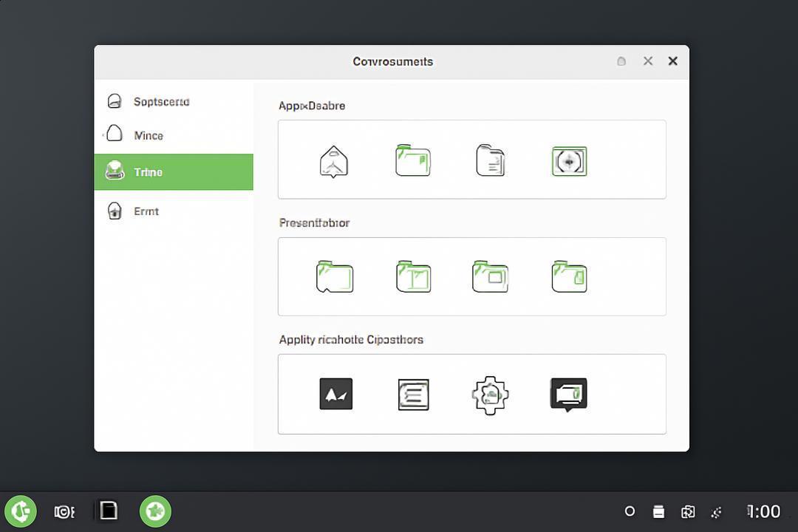Click the Presentfabror section heading
This screenshot has height=532, width=798.
[x=315, y=223]
